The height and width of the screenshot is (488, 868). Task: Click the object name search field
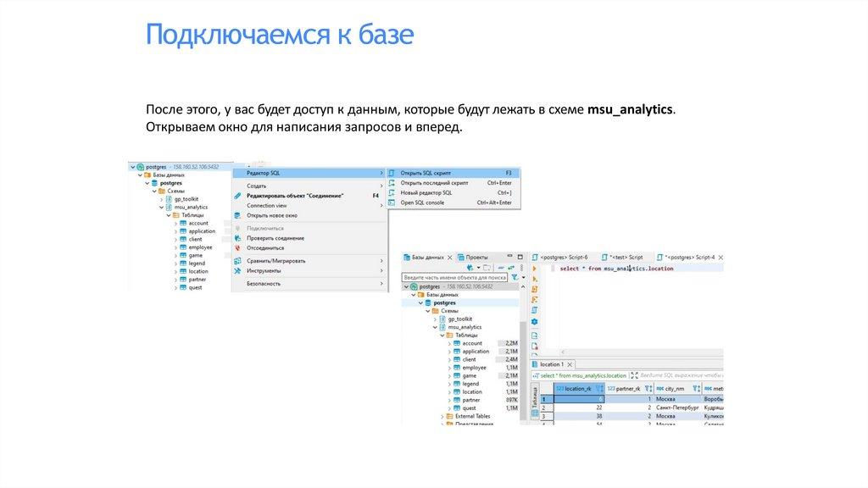454,277
